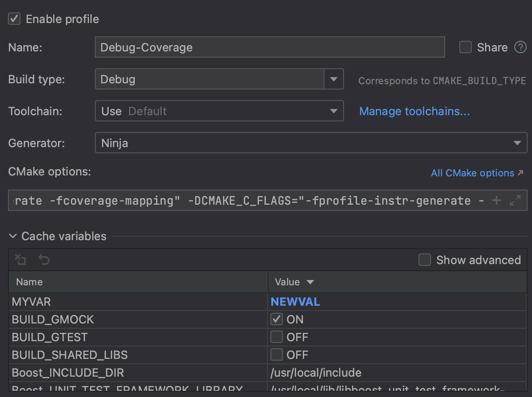This screenshot has width=532, height=397.
Task: Disable the Enable profile checkbox
Action: point(14,19)
